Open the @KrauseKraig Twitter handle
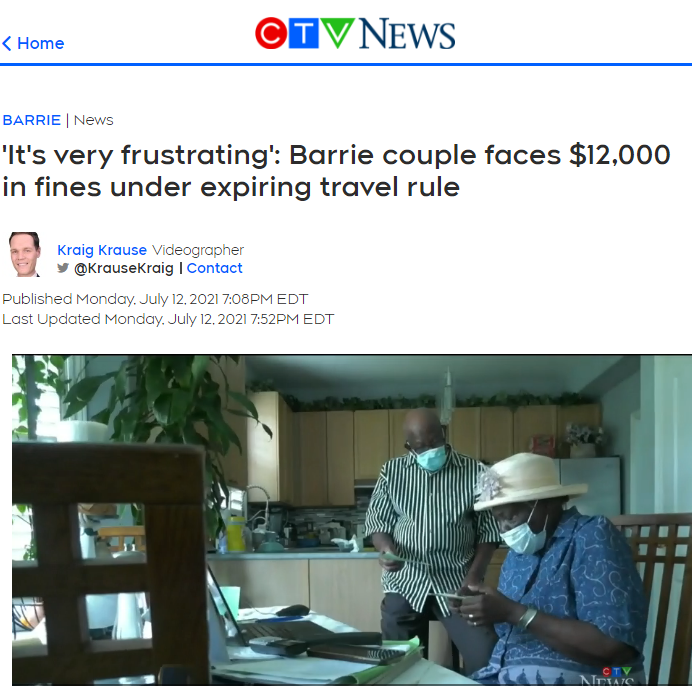The width and height of the screenshot is (692, 686). coord(124,268)
